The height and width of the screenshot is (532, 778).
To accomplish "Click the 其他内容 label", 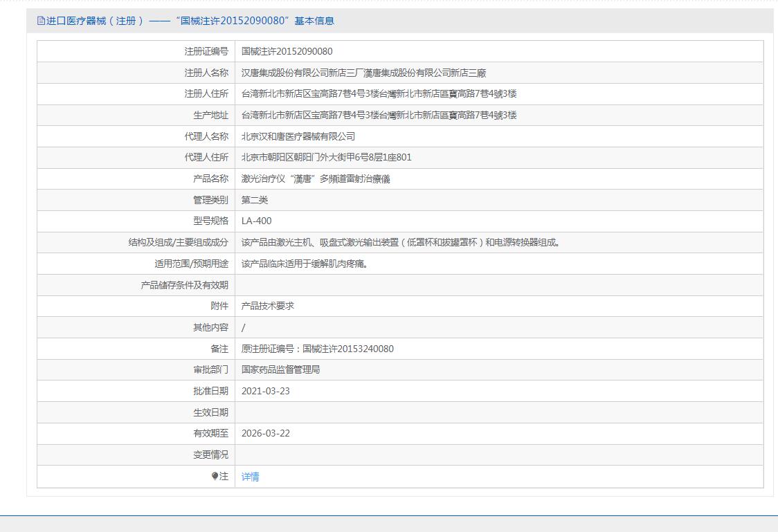I will pos(210,327).
